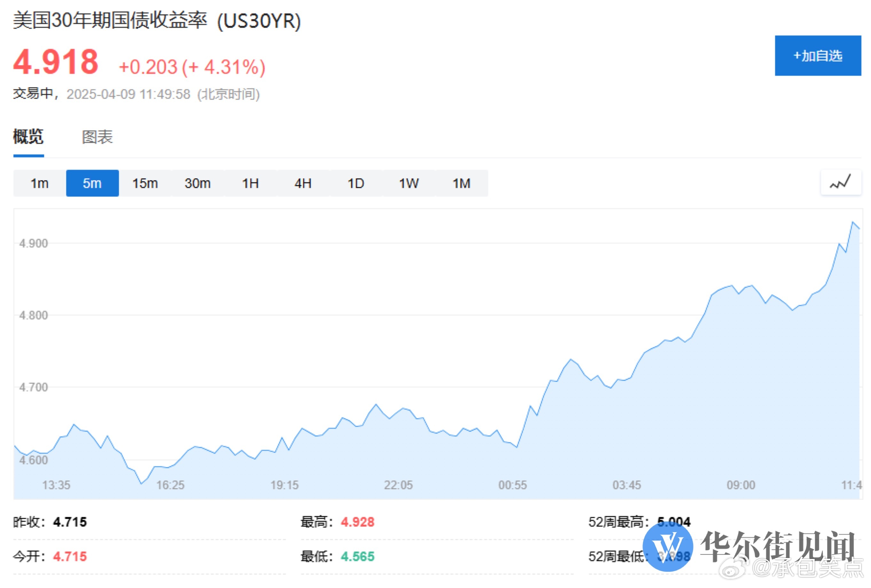
Task: Open the 图表 tab
Action: (x=97, y=137)
